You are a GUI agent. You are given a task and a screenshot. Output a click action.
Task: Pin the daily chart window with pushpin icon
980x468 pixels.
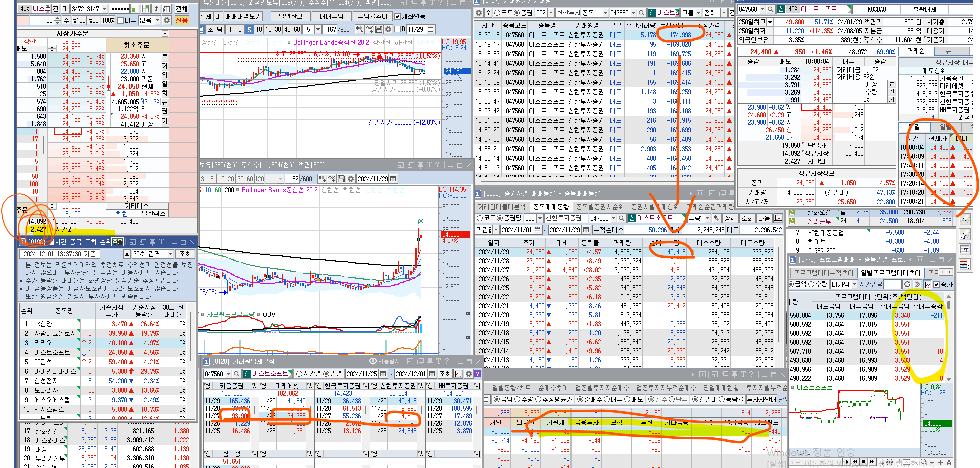point(420,165)
